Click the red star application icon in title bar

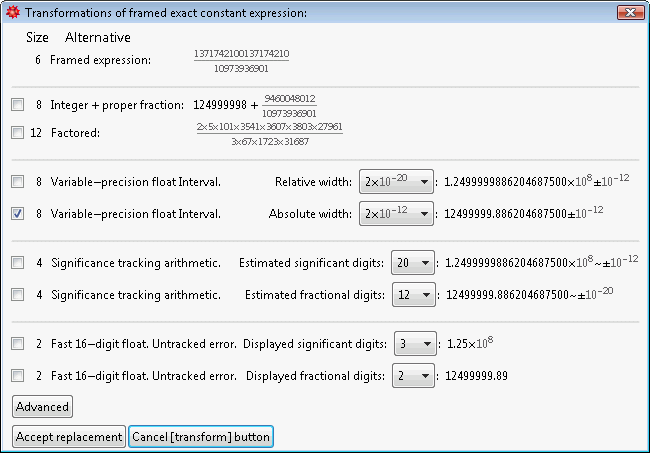pyautogui.click(x=12, y=12)
